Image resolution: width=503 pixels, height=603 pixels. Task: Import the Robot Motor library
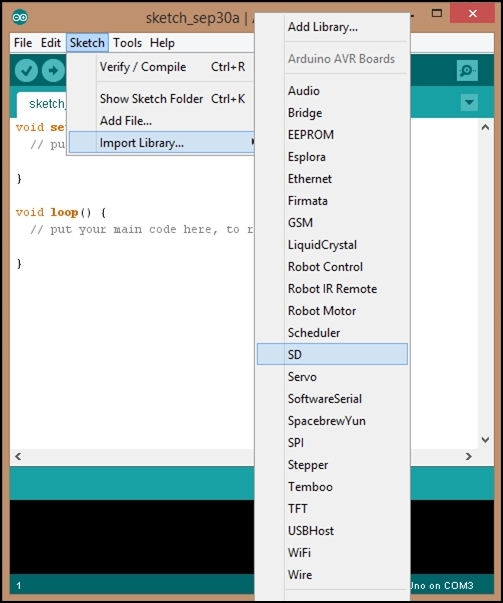[332, 310]
